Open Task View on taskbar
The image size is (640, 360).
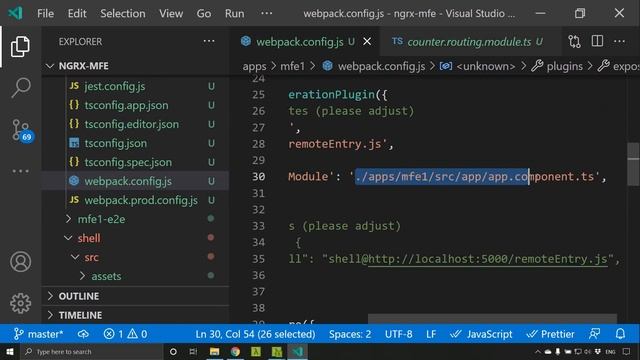(193, 351)
